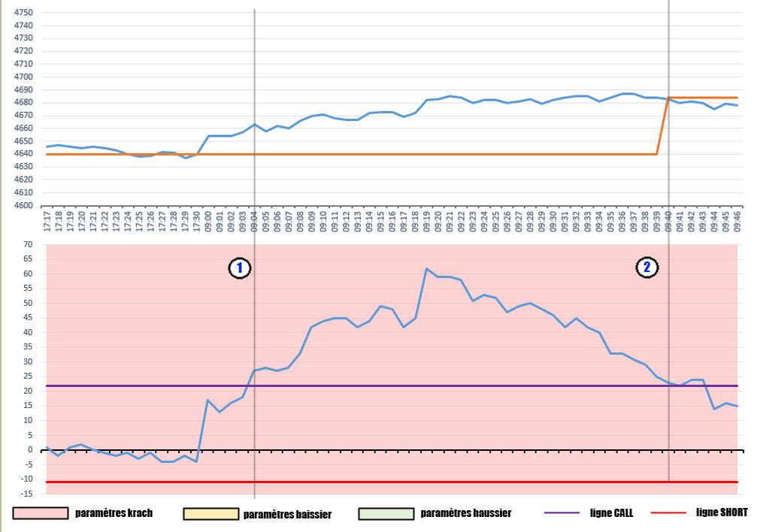Click the 4700 value on the upper axis

[24, 77]
